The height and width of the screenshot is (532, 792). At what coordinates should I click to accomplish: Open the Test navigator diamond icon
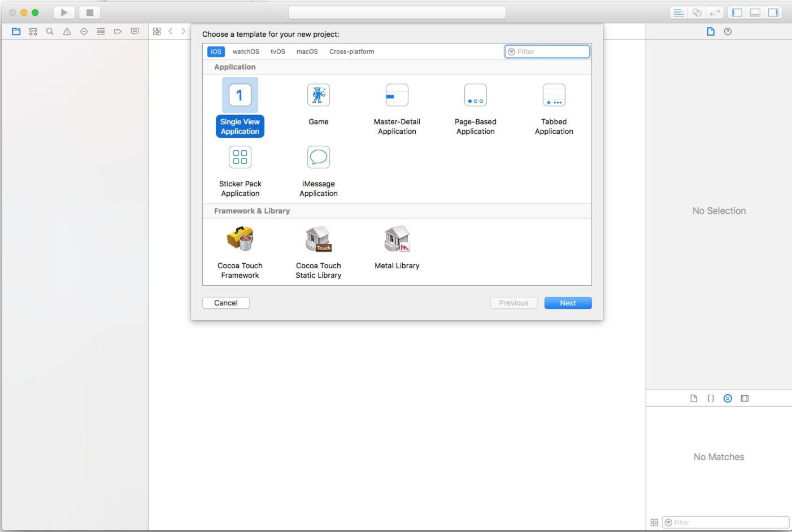84,32
